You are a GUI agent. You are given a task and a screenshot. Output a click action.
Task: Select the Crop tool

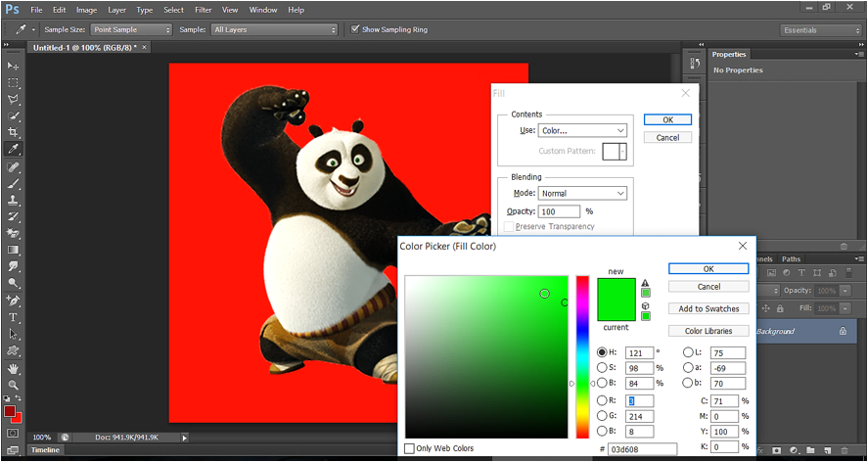13,132
